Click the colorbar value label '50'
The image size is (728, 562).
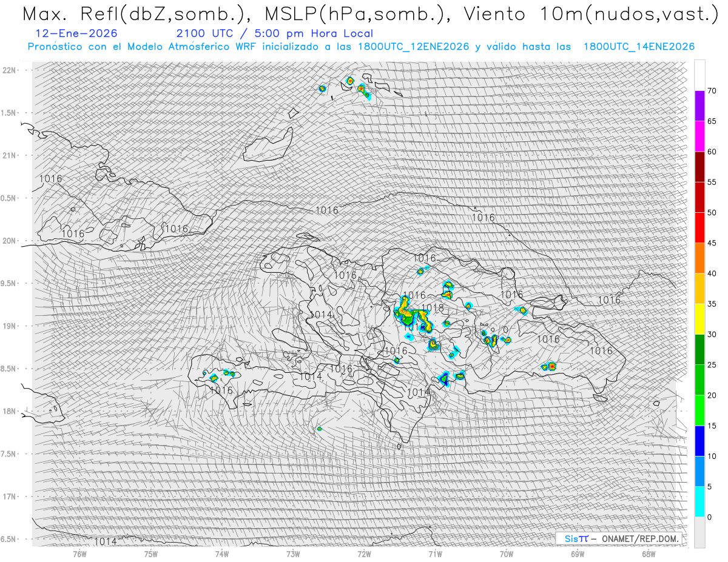(712, 213)
